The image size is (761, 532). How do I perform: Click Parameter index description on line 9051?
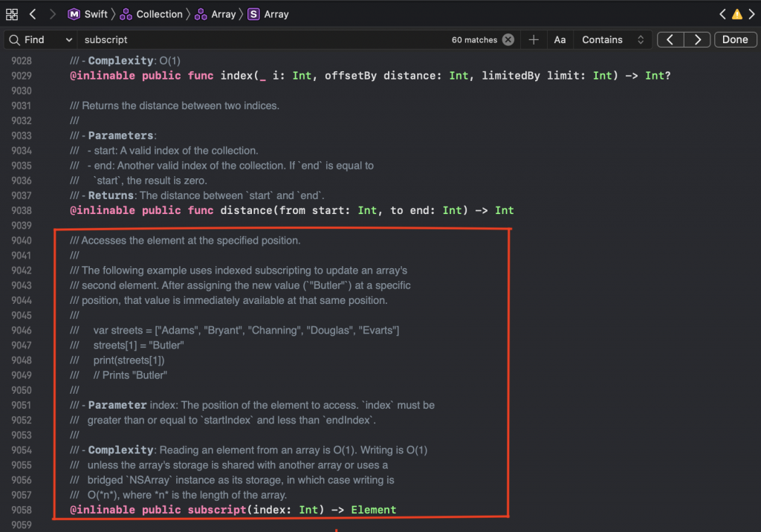[252, 405]
